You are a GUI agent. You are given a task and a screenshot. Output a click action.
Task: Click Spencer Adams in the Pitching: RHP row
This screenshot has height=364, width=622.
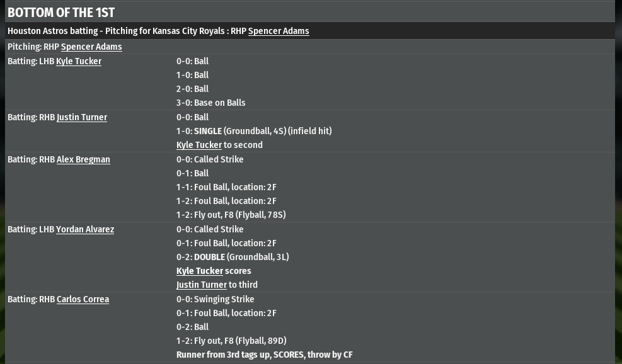pyautogui.click(x=91, y=47)
